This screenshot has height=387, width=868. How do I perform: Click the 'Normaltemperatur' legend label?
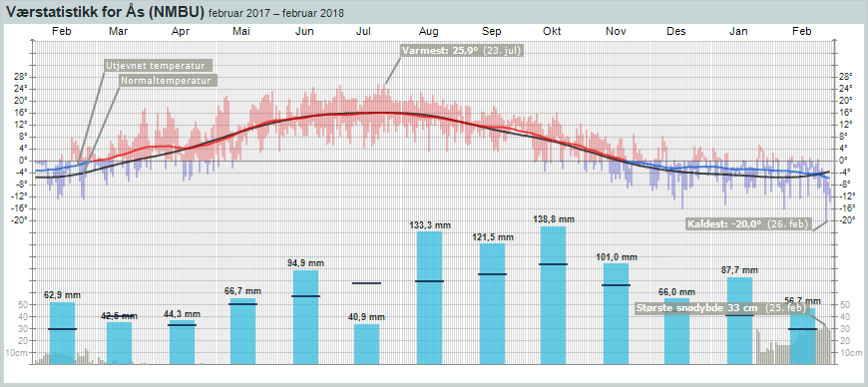point(168,80)
